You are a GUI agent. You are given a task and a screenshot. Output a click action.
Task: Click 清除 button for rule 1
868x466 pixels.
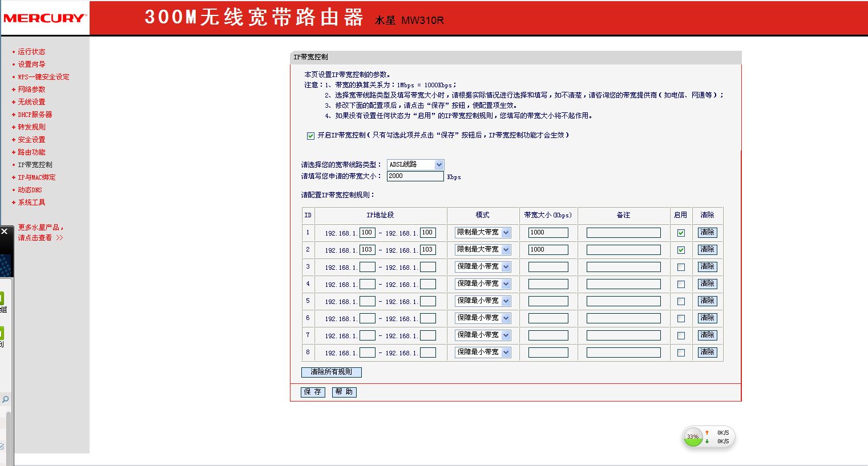pyautogui.click(x=707, y=233)
